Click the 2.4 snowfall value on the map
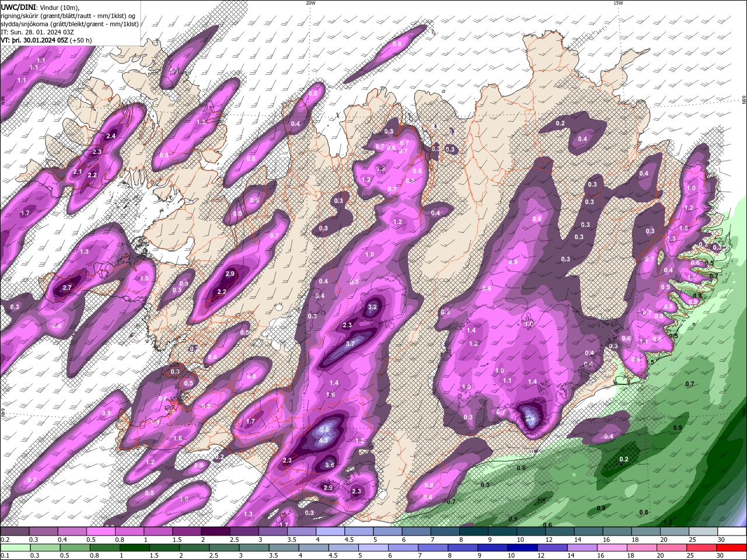Screen dimensions: 747x560 pyautogui.click(x=111, y=136)
